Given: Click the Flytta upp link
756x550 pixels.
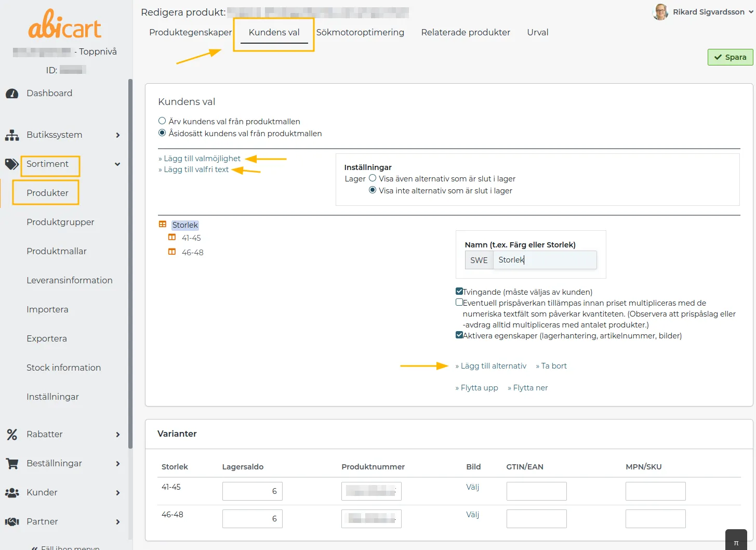Looking at the screenshot, I should click(477, 388).
